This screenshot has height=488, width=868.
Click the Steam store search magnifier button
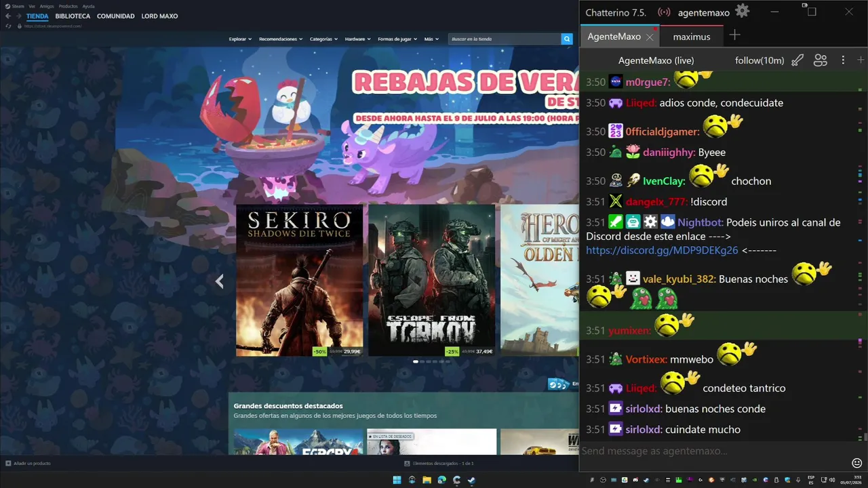click(x=567, y=39)
